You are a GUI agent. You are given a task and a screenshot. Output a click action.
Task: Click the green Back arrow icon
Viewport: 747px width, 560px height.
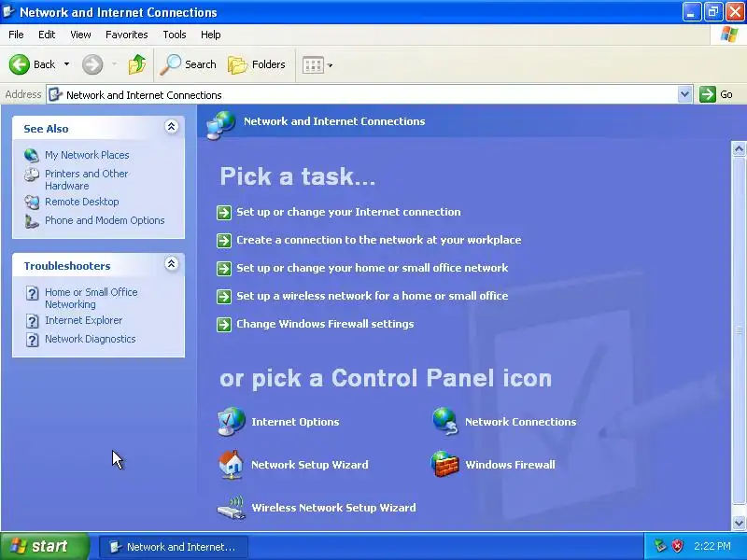coord(20,64)
